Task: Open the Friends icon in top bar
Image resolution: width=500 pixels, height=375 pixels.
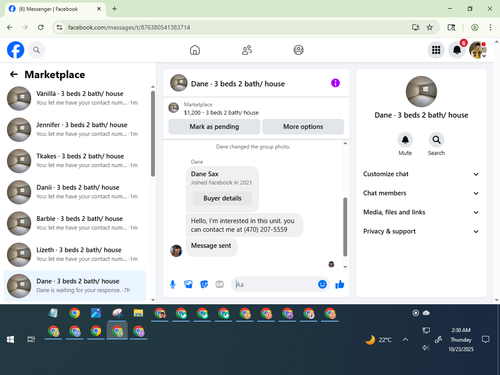Action: pyautogui.click(x=247, y=50)
